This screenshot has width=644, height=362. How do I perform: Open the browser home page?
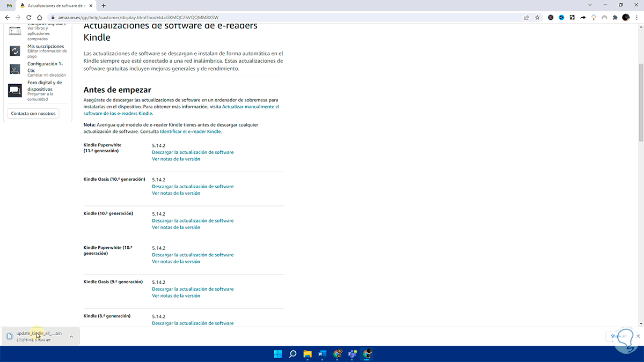40,17
